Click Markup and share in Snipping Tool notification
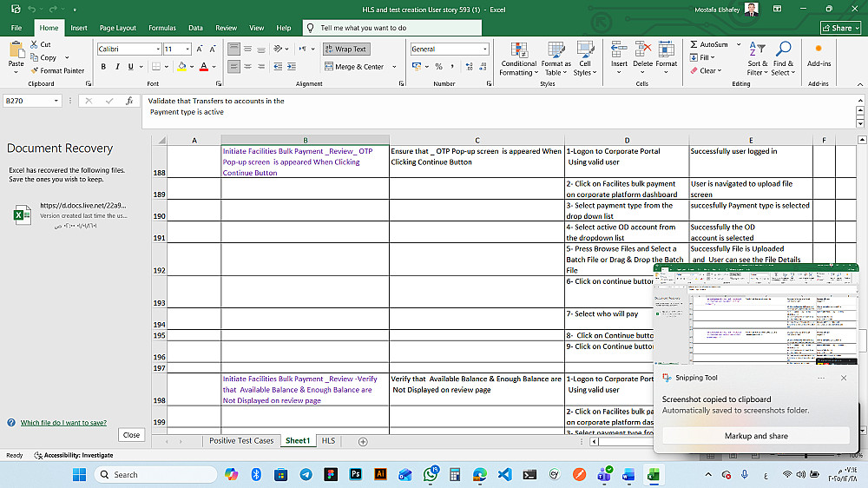Image resolution: width=868 pixels, height=488 pixels. tap(756, 436)
